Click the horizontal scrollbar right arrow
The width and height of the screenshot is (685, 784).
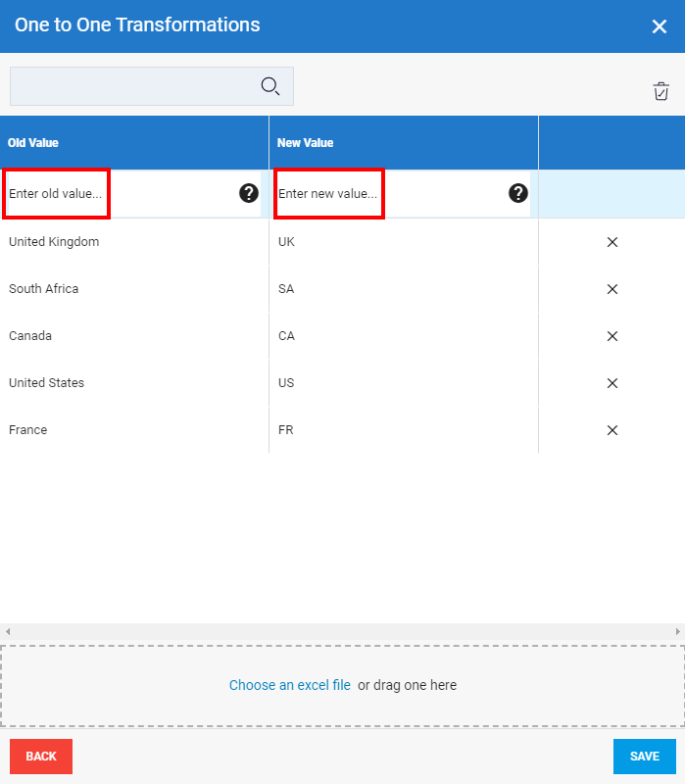pyautogui.click(x=677, y=632)
